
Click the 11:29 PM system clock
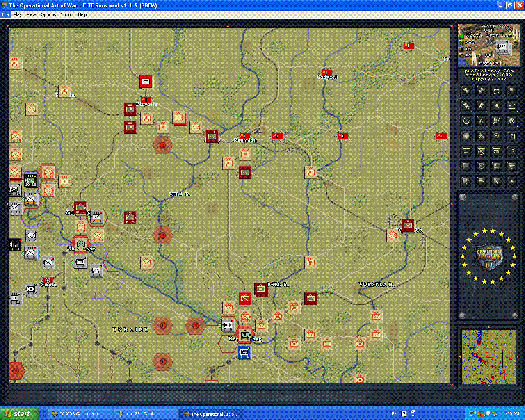510,414
